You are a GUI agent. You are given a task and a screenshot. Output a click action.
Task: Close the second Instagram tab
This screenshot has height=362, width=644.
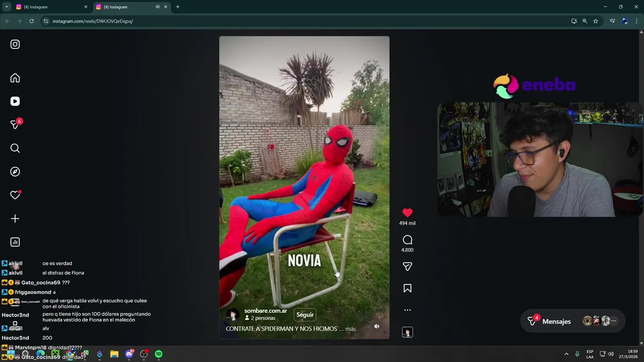pyautogui.click(x=166, y=7)
